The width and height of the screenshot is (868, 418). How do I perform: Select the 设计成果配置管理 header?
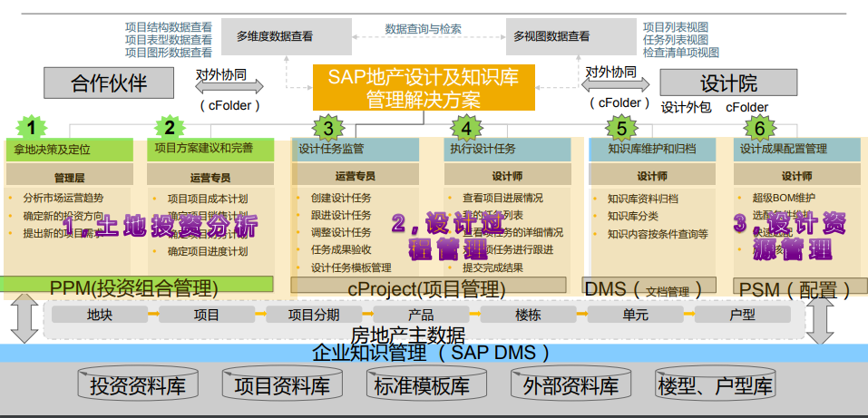pos(797,150)
